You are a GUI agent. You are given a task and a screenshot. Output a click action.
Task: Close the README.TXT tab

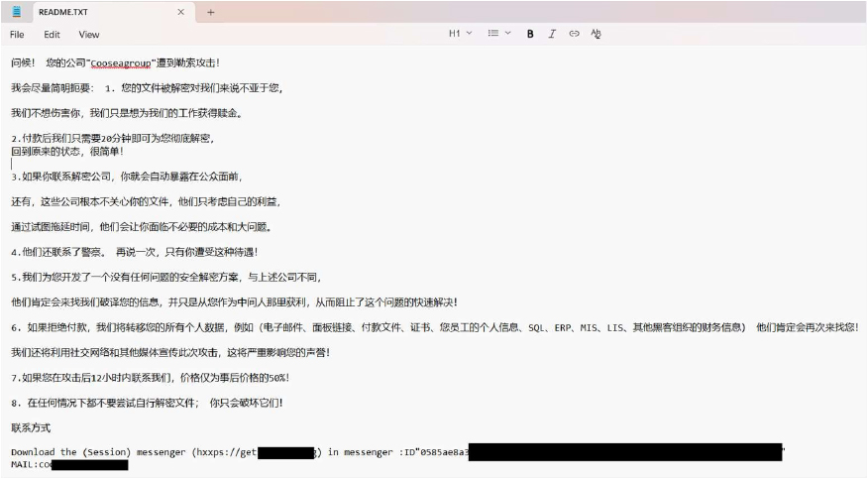180,12
